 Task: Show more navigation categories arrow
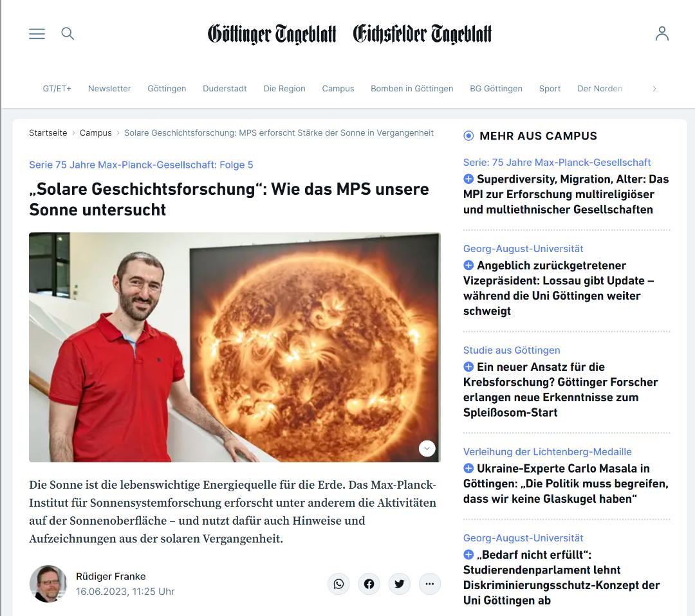click(x=654, y=89)
